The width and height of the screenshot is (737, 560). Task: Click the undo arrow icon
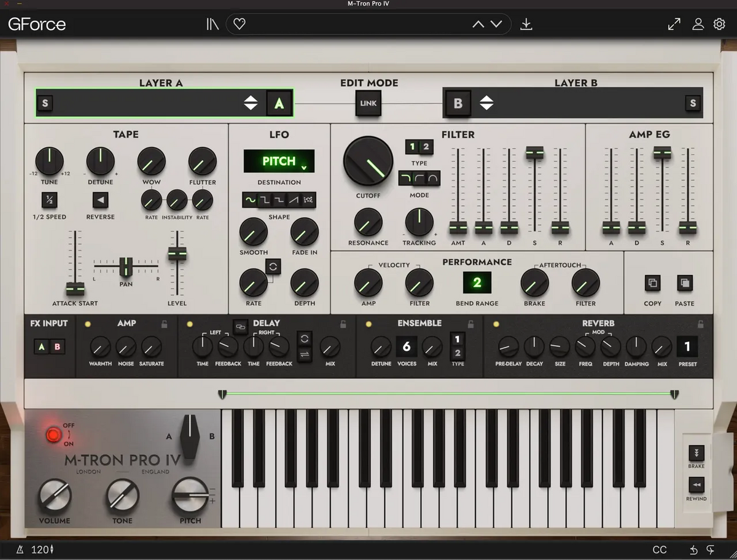[x=693, y=550]
